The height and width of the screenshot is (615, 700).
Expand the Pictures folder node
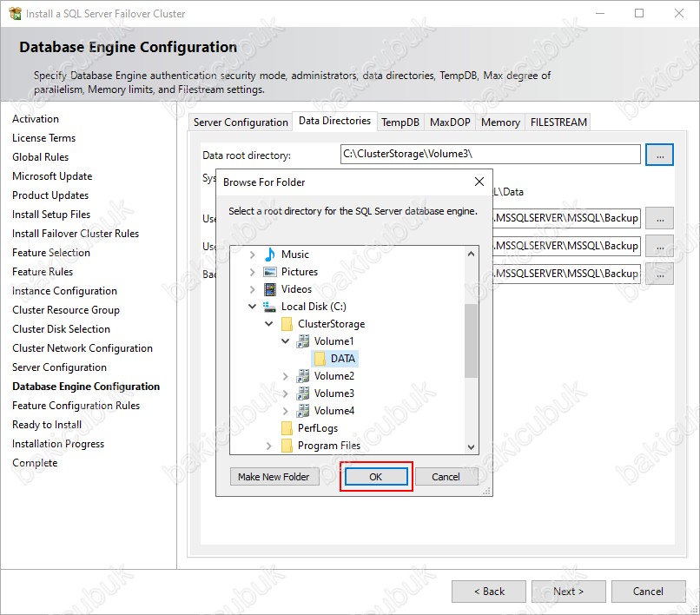click(252, 272)
